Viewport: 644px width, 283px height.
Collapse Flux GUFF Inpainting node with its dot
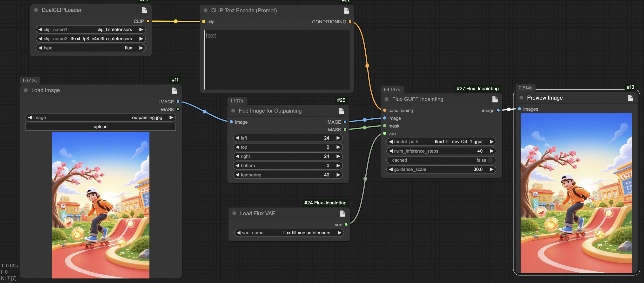(x=386, y=99)
